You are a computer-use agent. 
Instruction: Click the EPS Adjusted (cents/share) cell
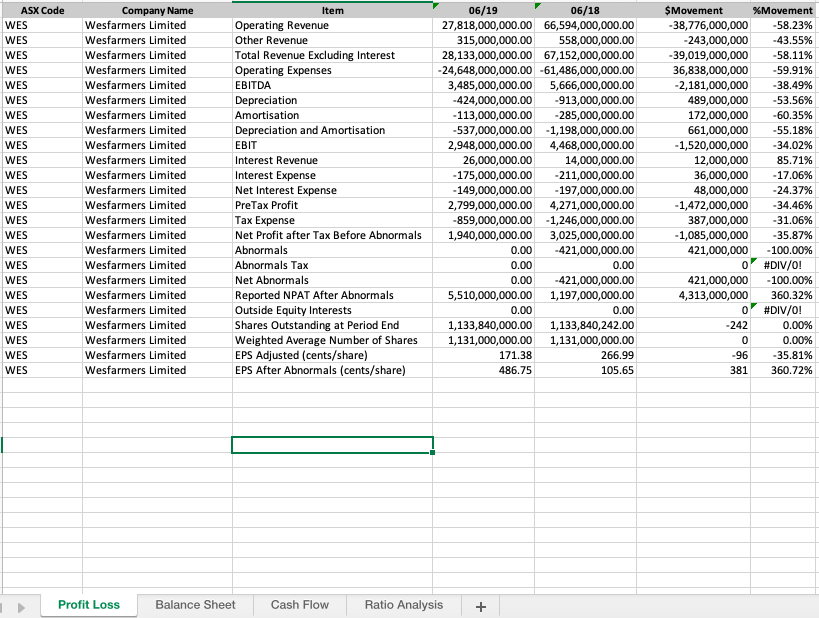coord(332,356)
